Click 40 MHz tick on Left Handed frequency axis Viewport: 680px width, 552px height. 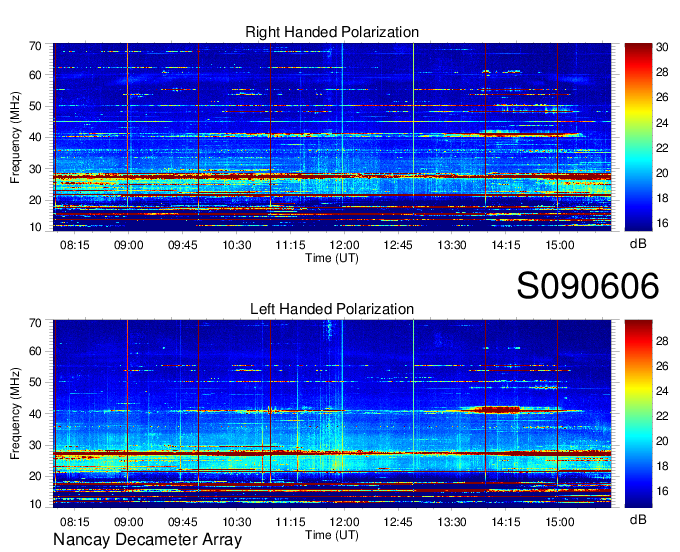point(35,414)
